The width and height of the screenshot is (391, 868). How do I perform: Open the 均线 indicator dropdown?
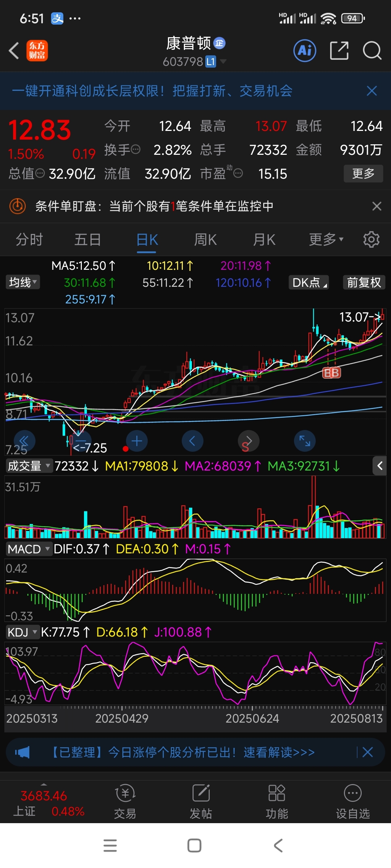point(23,282)
